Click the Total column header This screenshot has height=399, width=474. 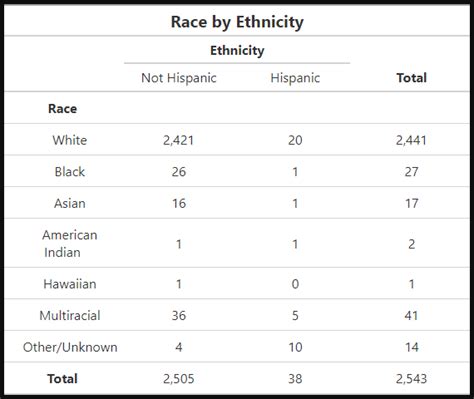[x=411, y=78]
